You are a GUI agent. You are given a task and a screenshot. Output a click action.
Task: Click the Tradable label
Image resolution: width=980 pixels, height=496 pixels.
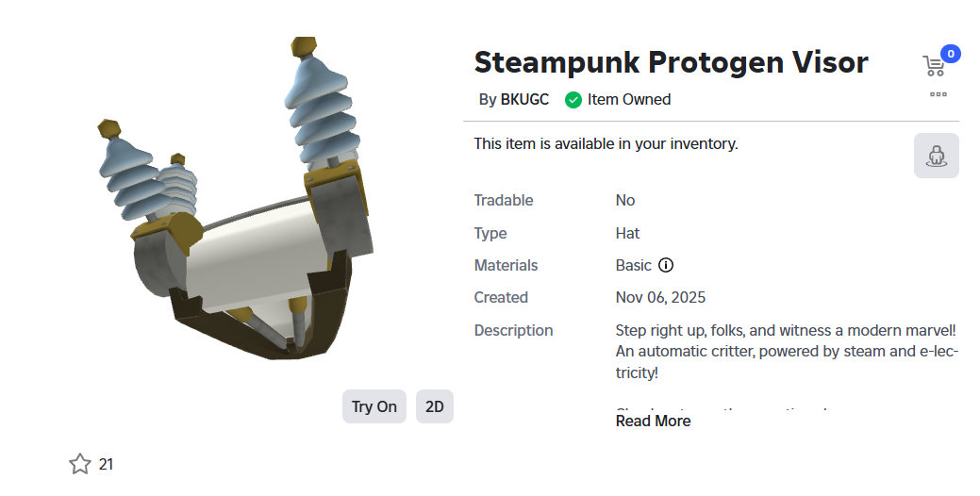(x=503, y=200)
